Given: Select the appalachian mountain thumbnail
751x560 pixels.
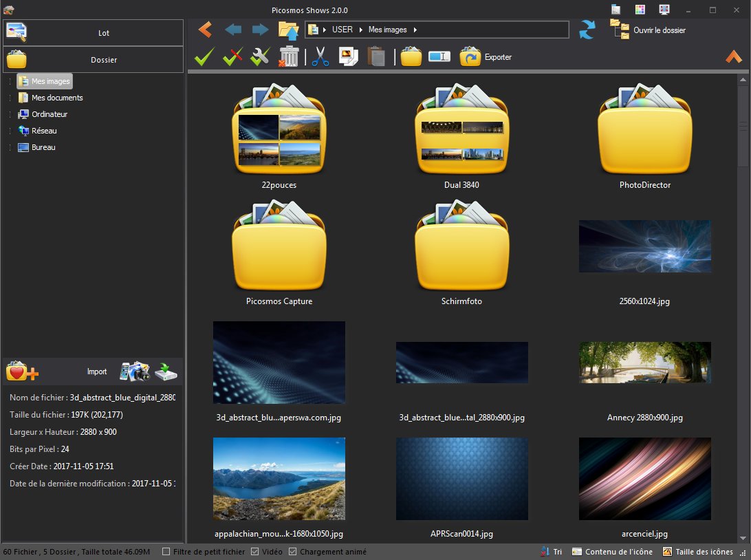Looking at the screenshot, I should coord(279,479).
